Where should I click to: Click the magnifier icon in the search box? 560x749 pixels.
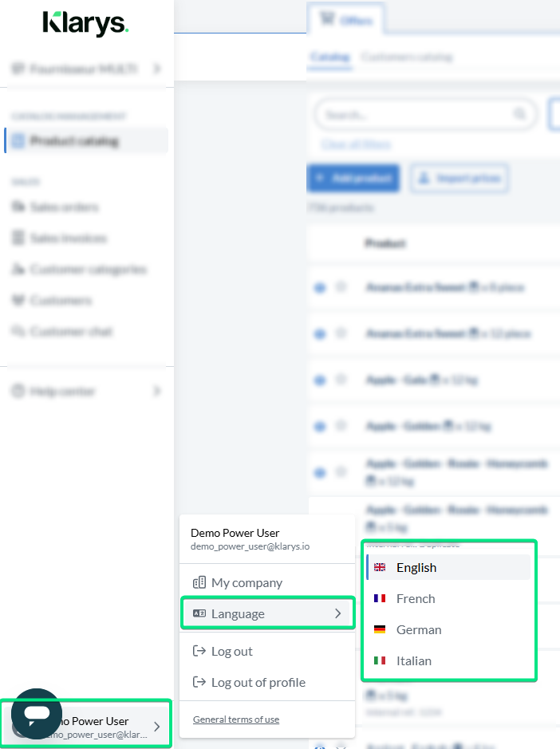point(520,114)
